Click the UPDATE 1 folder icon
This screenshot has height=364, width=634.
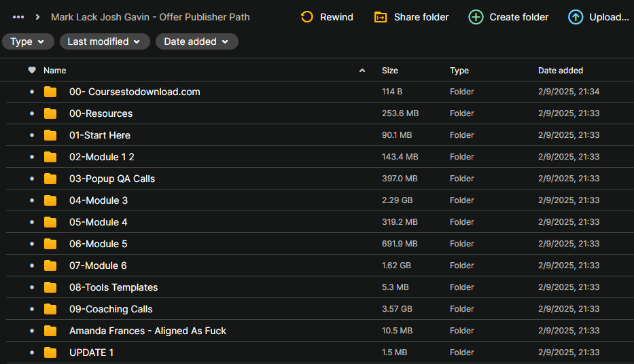coord(50,352)
